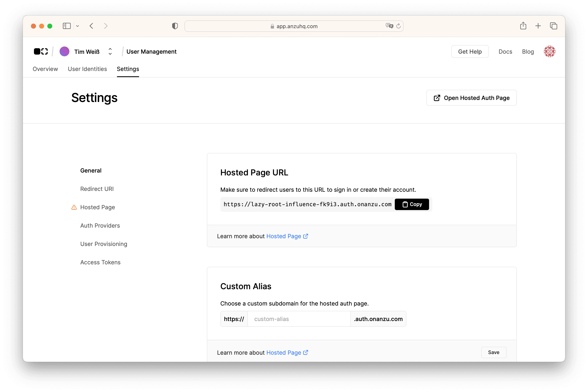This screenshot has width=588, height=392.
Task: Open the red user profile avatar
Action: (x=549, y=52)
